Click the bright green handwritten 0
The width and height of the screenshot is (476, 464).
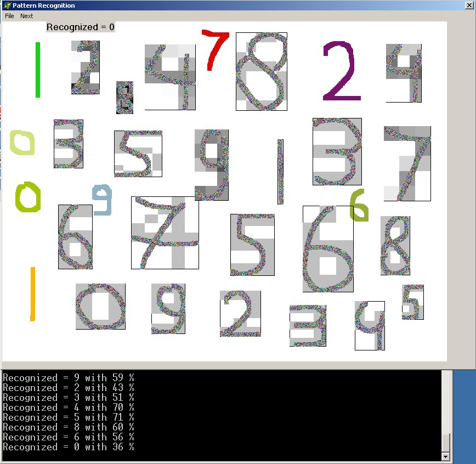(27, 197)
